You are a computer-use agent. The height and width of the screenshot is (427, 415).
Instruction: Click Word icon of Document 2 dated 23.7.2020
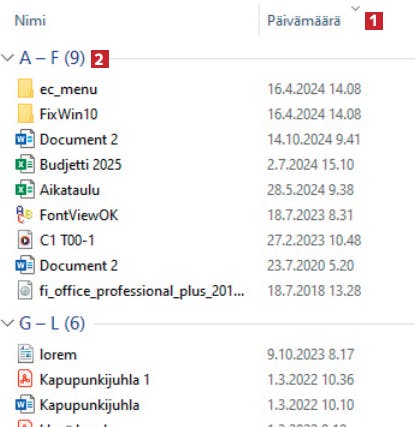coord(25,265)
